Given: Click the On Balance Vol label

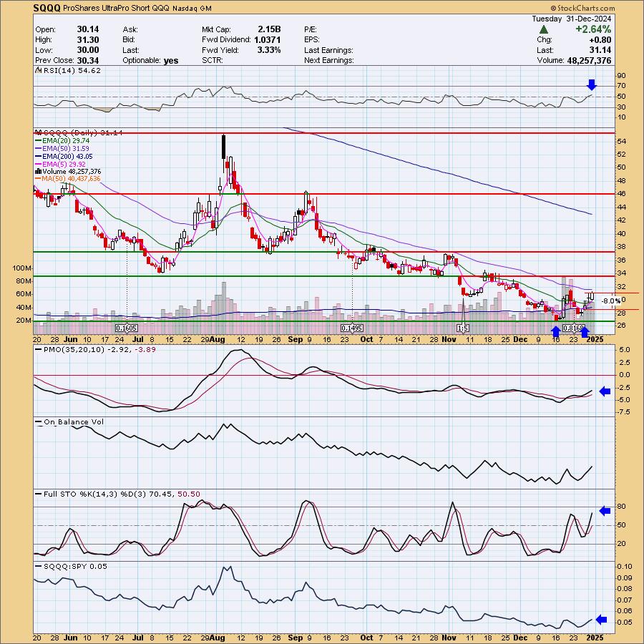Looking at the screenshot, I should (70, 422).
